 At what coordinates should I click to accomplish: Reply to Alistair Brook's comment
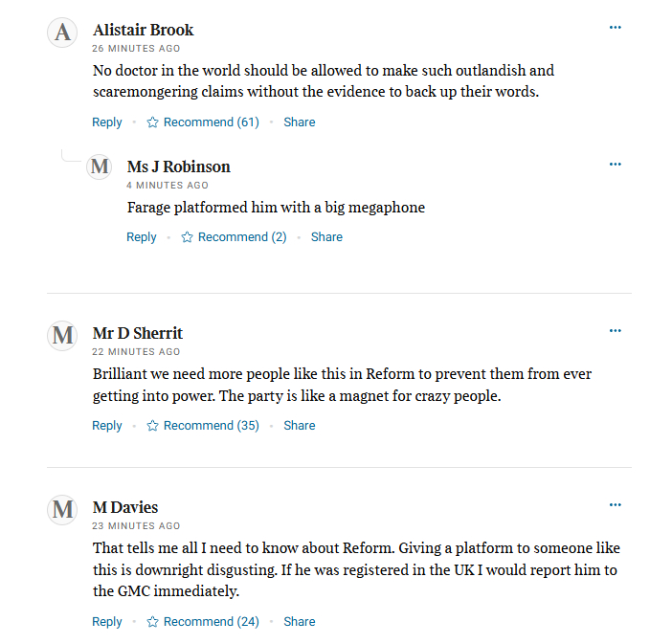pos(107,122)
